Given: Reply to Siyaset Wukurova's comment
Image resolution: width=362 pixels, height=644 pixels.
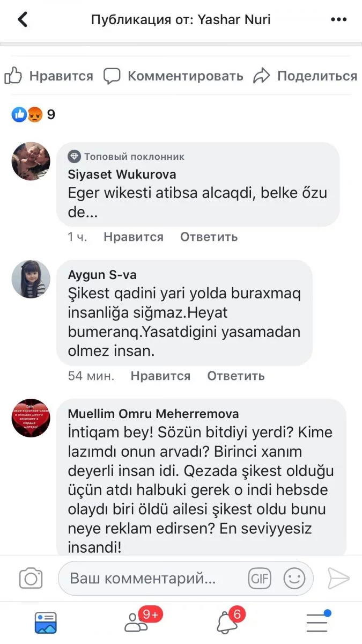Looking at the screenshot, I should 209,237.
